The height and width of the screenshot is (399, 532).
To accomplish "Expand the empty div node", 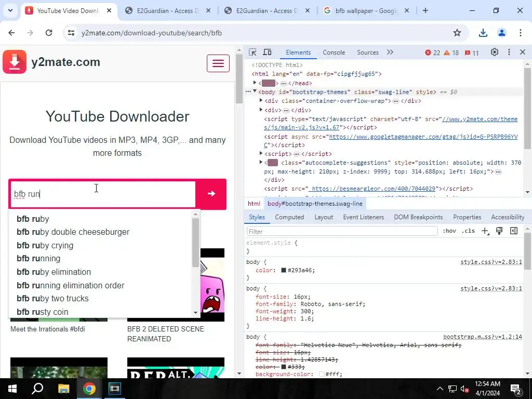I will [x=261, y=110].
